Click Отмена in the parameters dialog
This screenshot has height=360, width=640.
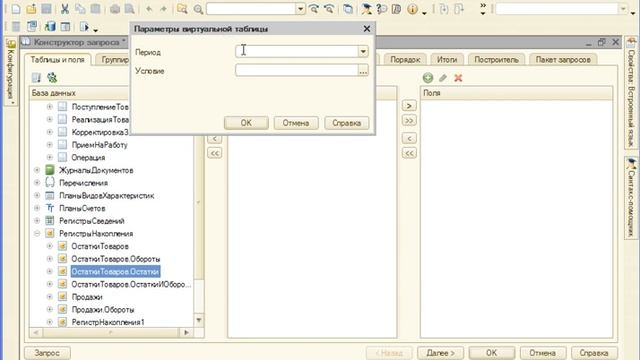[296, 123]
